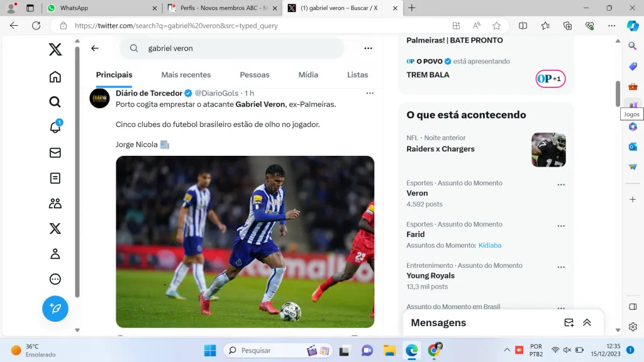Expand the Mensagens drawer with double chevron

point(587,322)
